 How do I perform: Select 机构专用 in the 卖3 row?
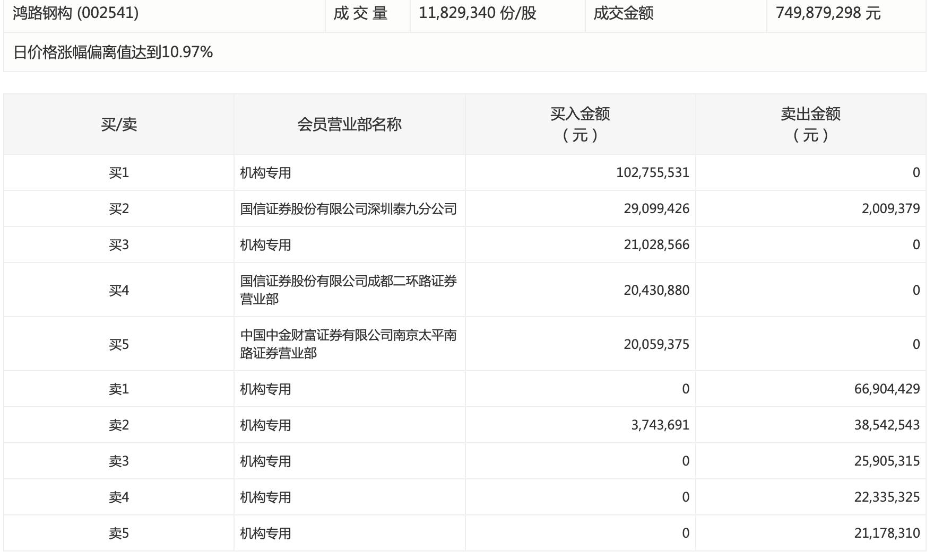[x=265, y=461]
